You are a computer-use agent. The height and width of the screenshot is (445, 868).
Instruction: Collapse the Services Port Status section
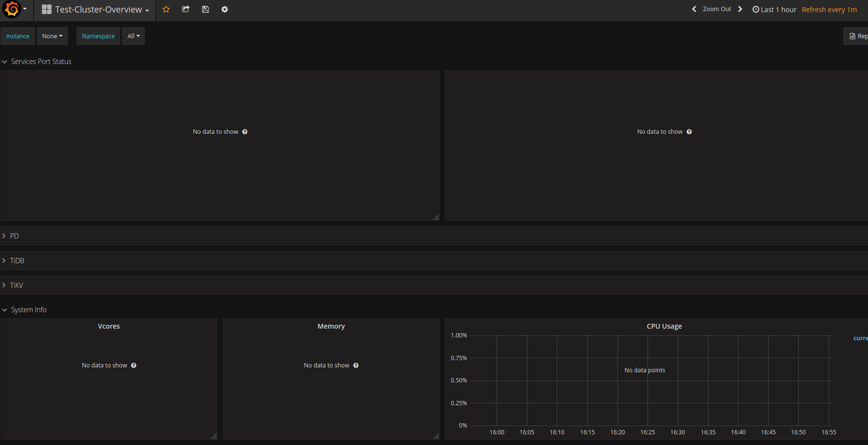[41, 61]
